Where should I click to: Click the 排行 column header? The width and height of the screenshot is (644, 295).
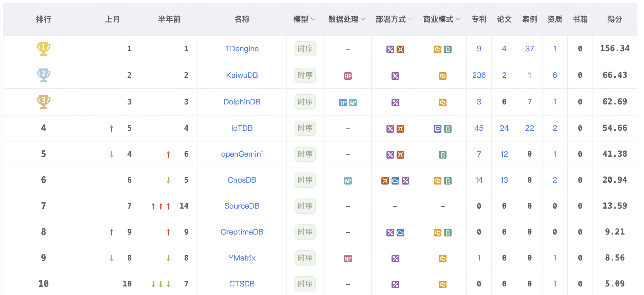(x=44, y=19)
